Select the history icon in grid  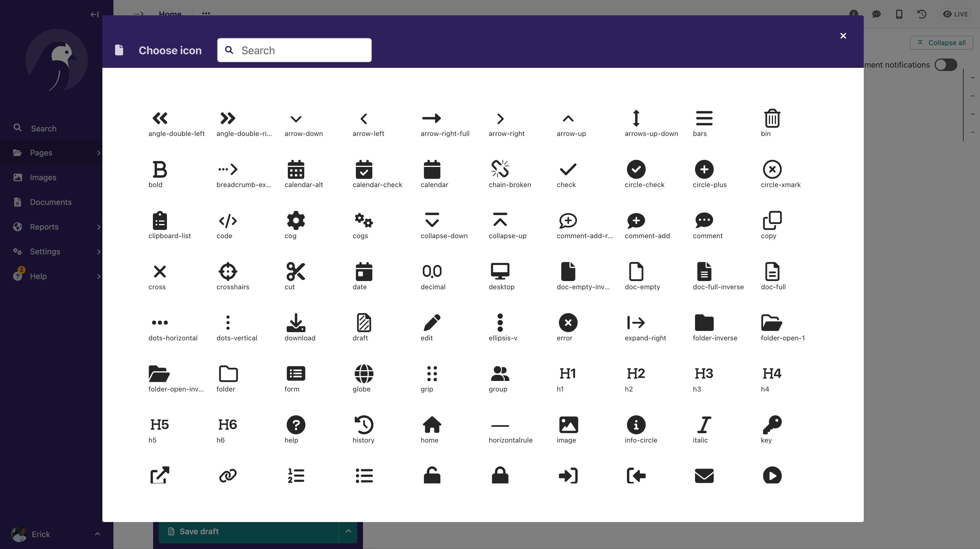[364, 424]
